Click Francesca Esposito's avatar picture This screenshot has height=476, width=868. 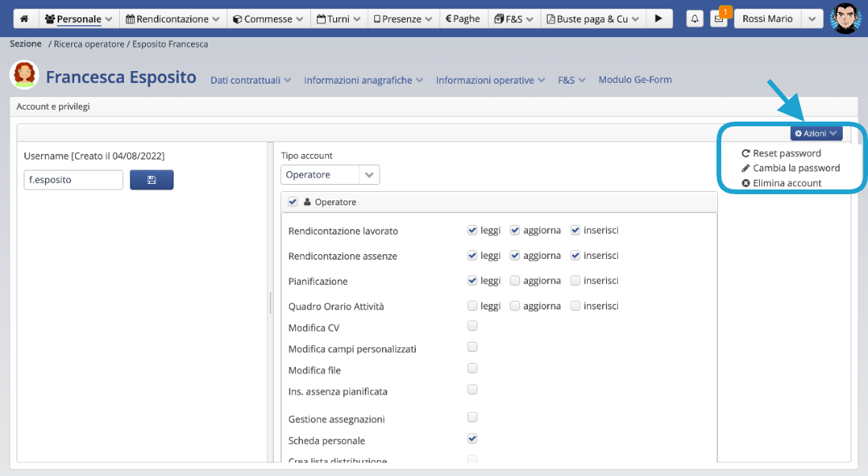24,76
